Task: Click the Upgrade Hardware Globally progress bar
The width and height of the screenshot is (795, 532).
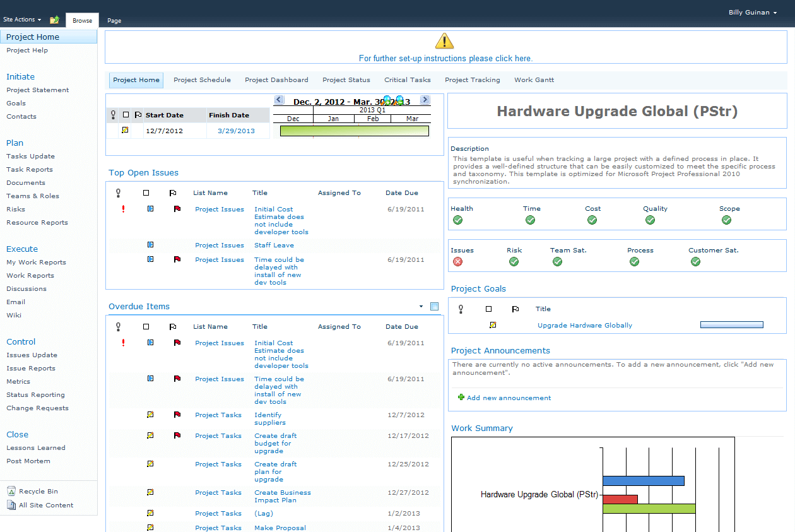Action: [731, 325]
